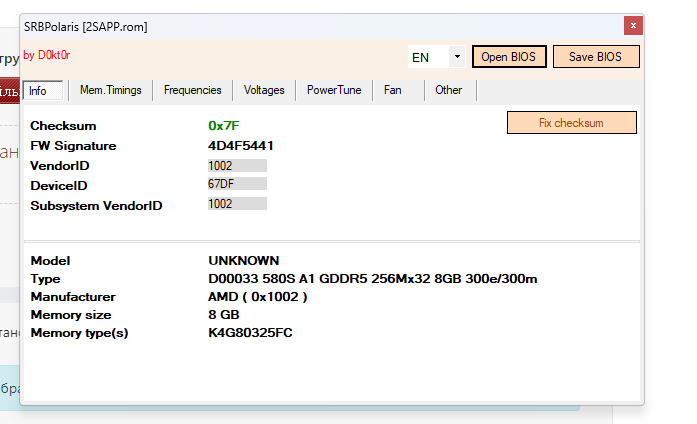Open the Fan tab
Image resolution: width=697 pixels, height=424 pixels.
392,90
